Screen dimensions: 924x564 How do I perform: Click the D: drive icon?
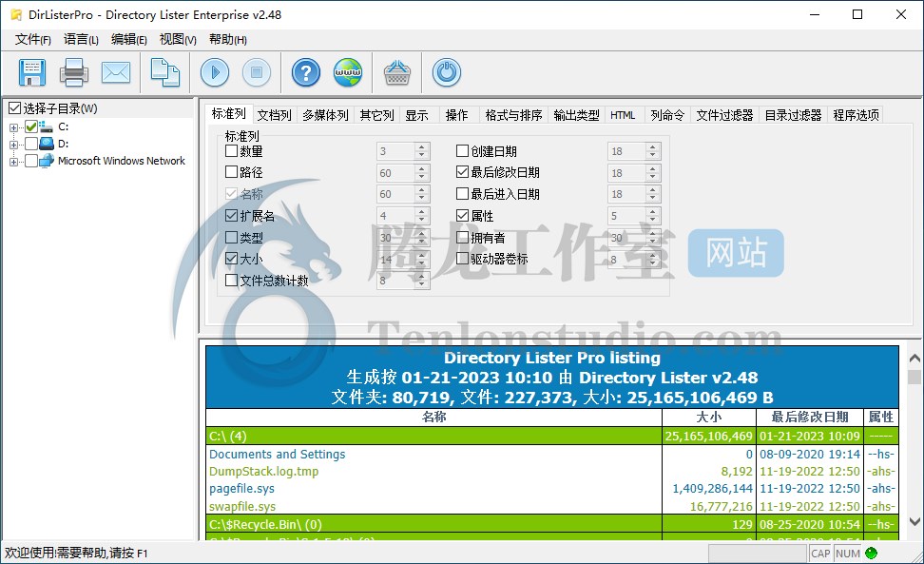click(x=47, y=144)
